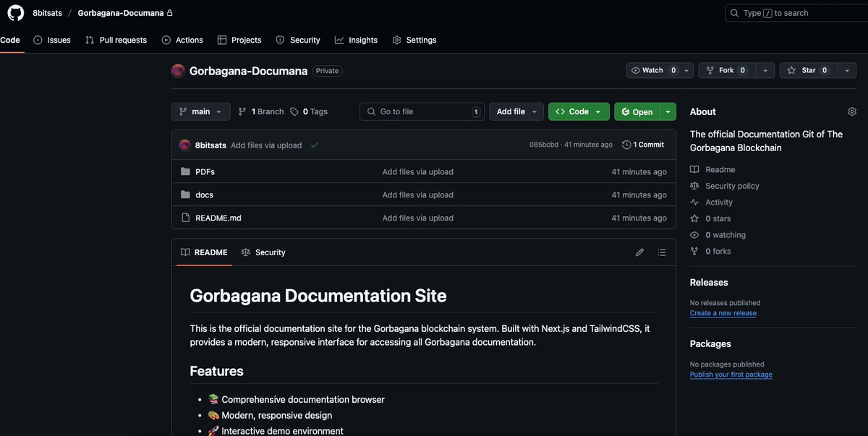Open the PDFs folder
This screenshot has height=436, width=868.
(x=205, y=171)
